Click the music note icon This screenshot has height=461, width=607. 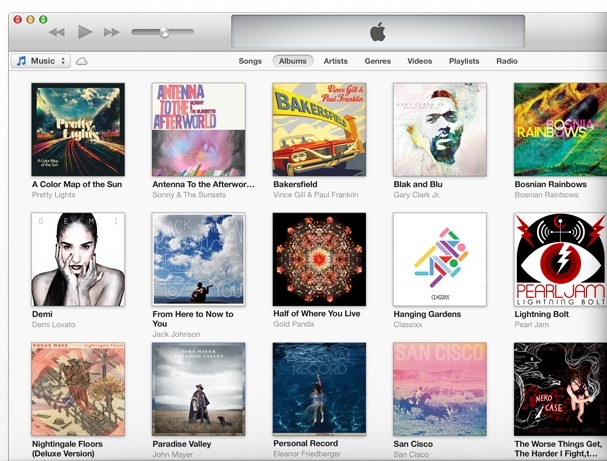[x=21, y=61]
